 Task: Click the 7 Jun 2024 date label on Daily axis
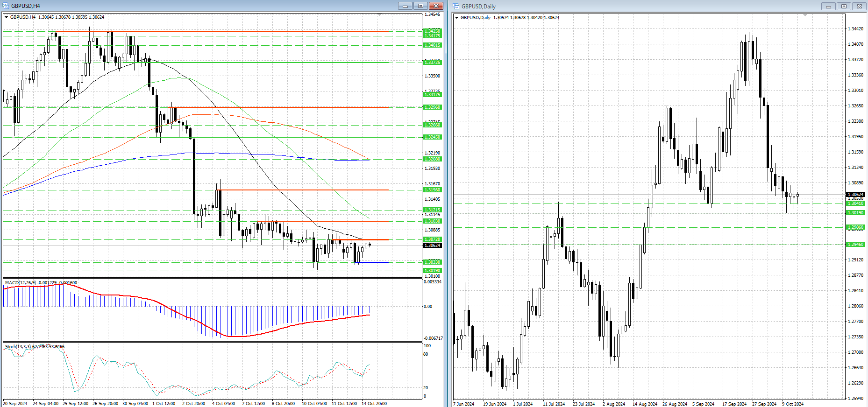(464, 404)
